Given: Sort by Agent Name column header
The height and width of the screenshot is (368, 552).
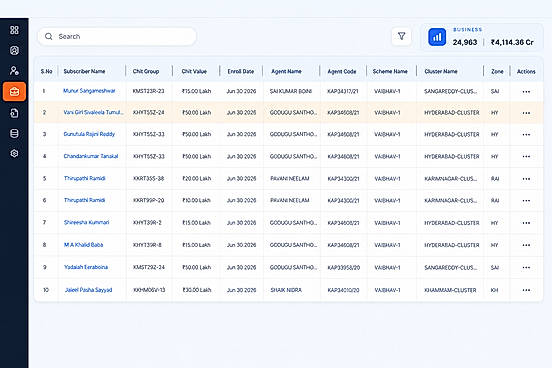Looking at the screenshot, I should (286, 71).
